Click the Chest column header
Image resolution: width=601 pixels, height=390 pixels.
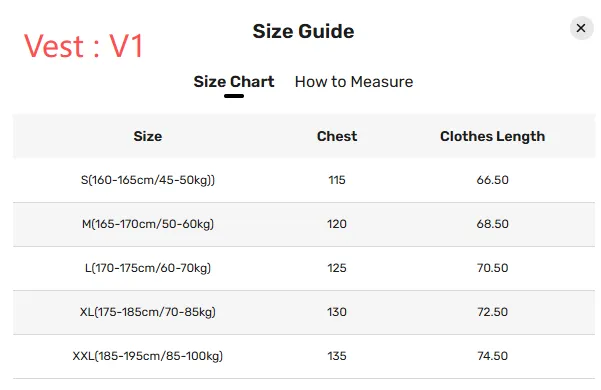click(x=337, y=136)
